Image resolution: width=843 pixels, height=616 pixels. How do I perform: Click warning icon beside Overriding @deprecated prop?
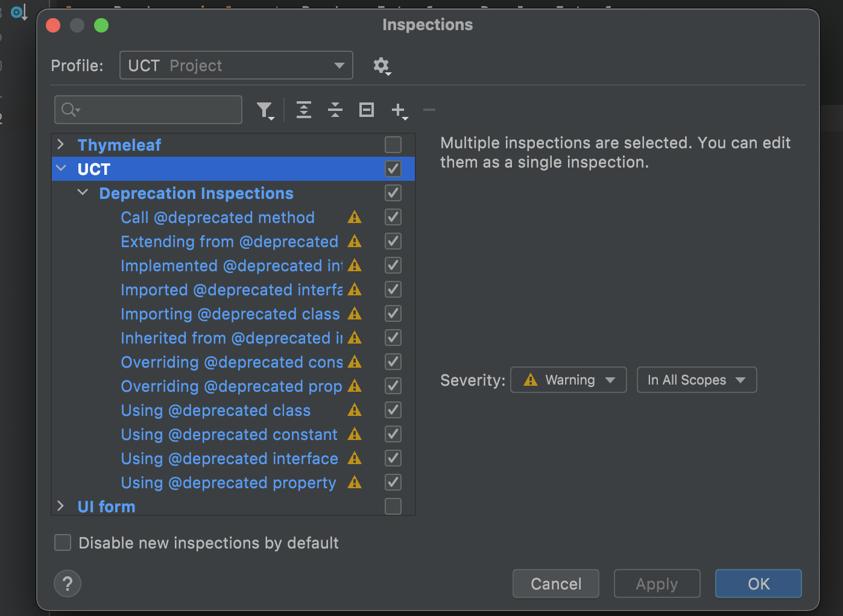[355, 386]
